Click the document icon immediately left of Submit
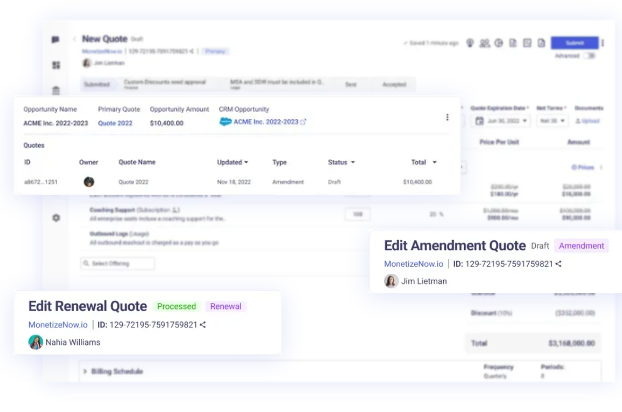Screen dimensions: 622x412 (541, 43)
